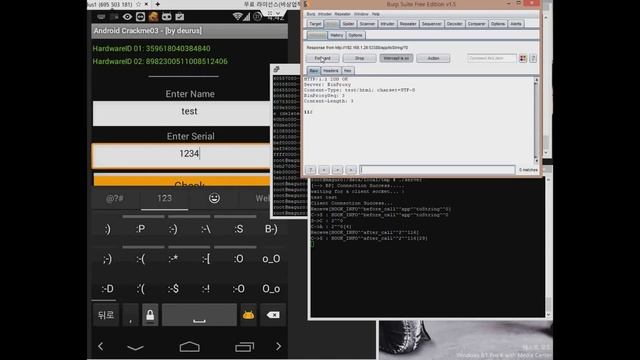Tap the :-* emoticon key

tap(173, 259)
